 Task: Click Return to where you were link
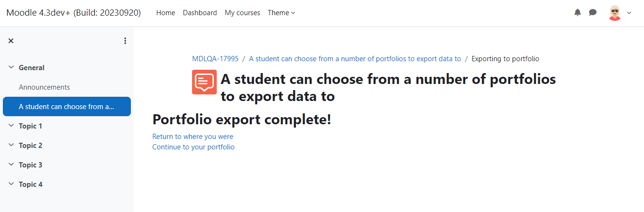[x=193, y=137]
